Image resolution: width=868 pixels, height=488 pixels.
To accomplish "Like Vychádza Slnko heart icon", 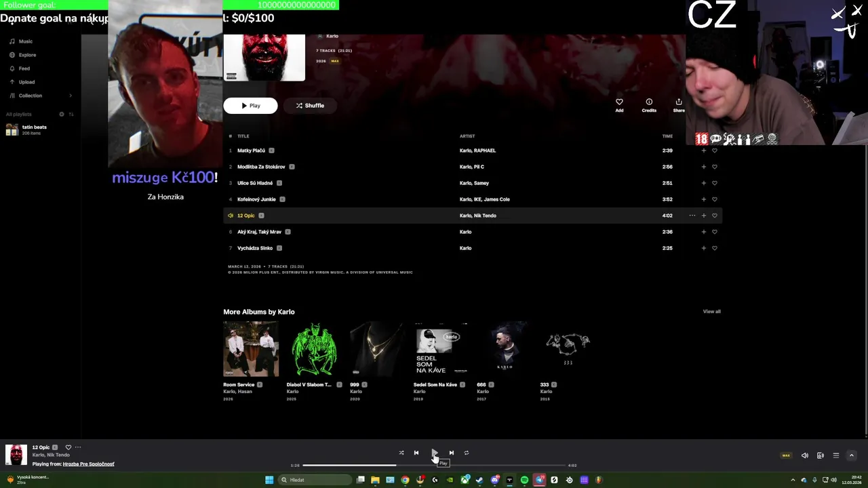I will (714, 248).
